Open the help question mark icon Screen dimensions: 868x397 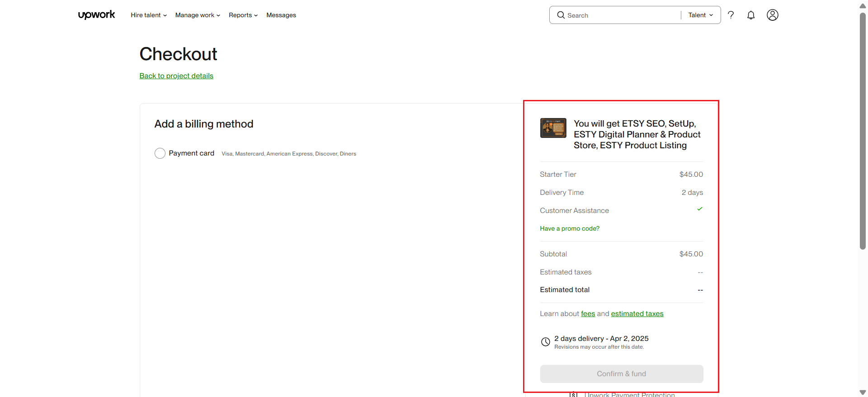(731, 15)
